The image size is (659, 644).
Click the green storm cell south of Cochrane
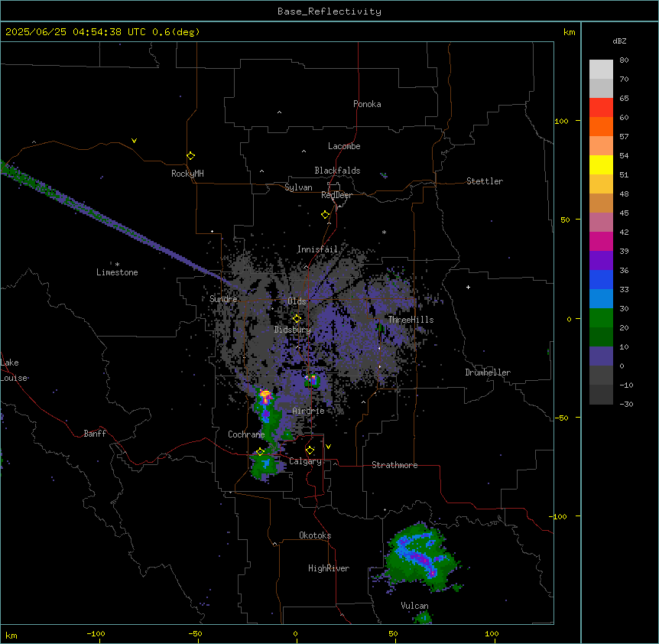click(265, 465)
